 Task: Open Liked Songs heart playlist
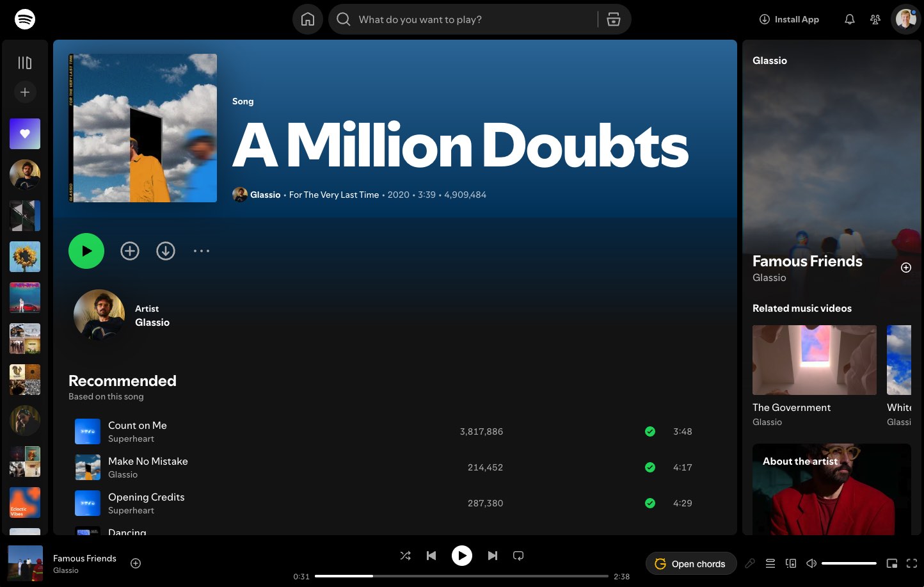click(x=25, y=134)
